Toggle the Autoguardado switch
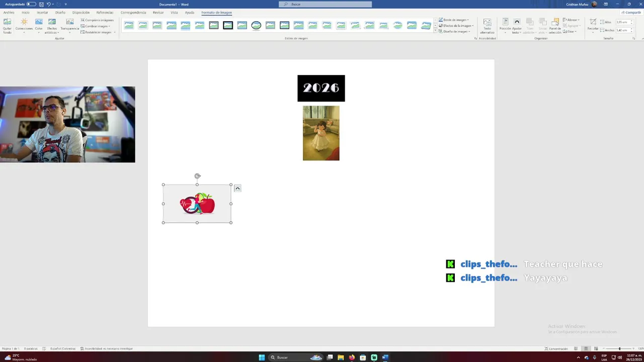 click(x=31, y=4)
